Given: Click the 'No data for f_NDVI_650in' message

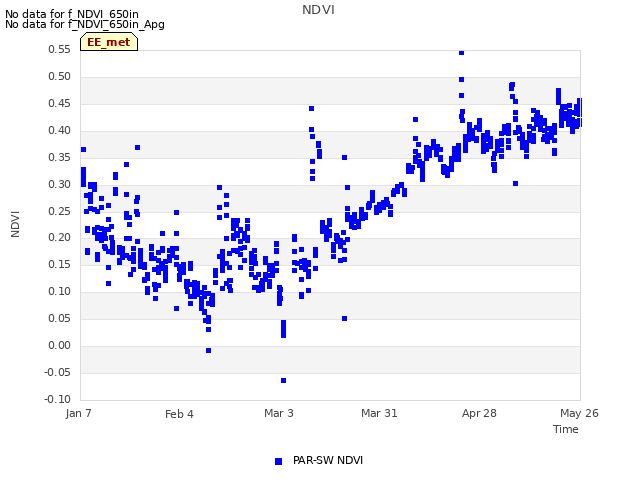Looking at the screenshot, I should click(x=72, y=14).
